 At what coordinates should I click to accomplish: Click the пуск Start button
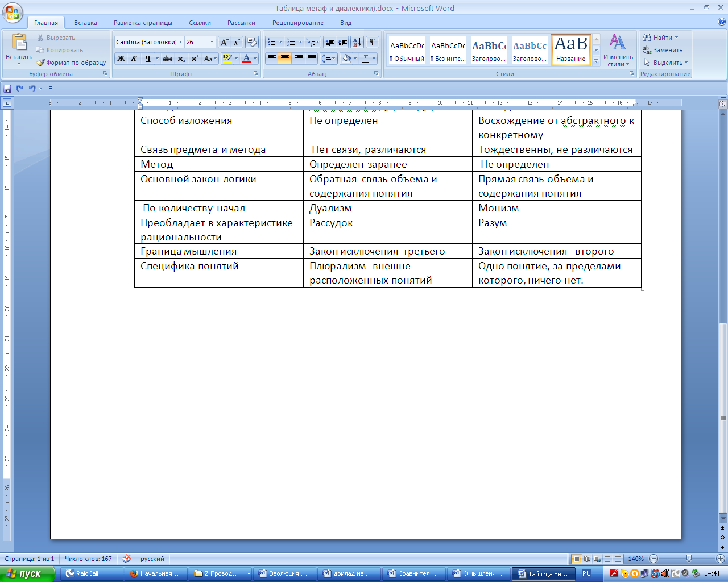pyautogui.click(x=27, y=573)
